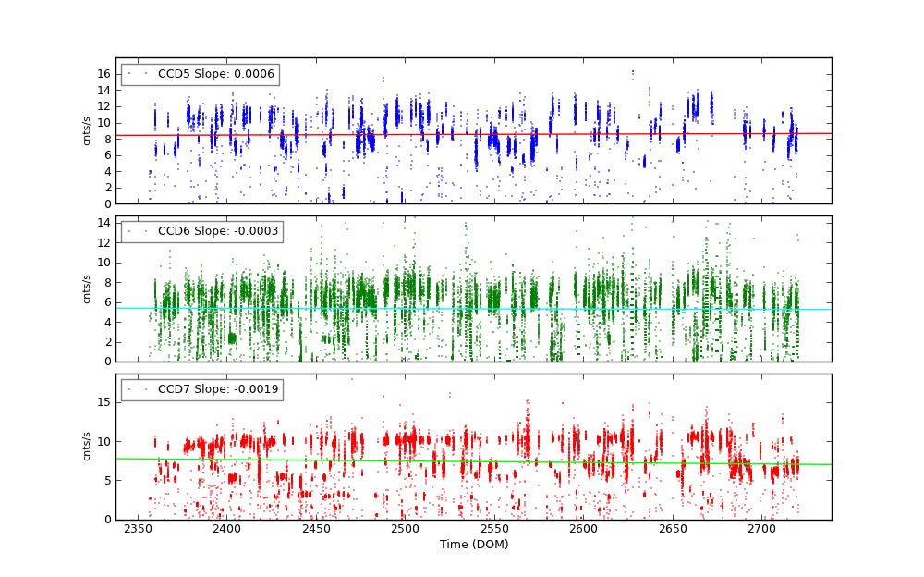This screenshot has height=577, width=924.
Task: Click the 16 tick label on CCD5 y-axis
Action: (x=105, y=74)
